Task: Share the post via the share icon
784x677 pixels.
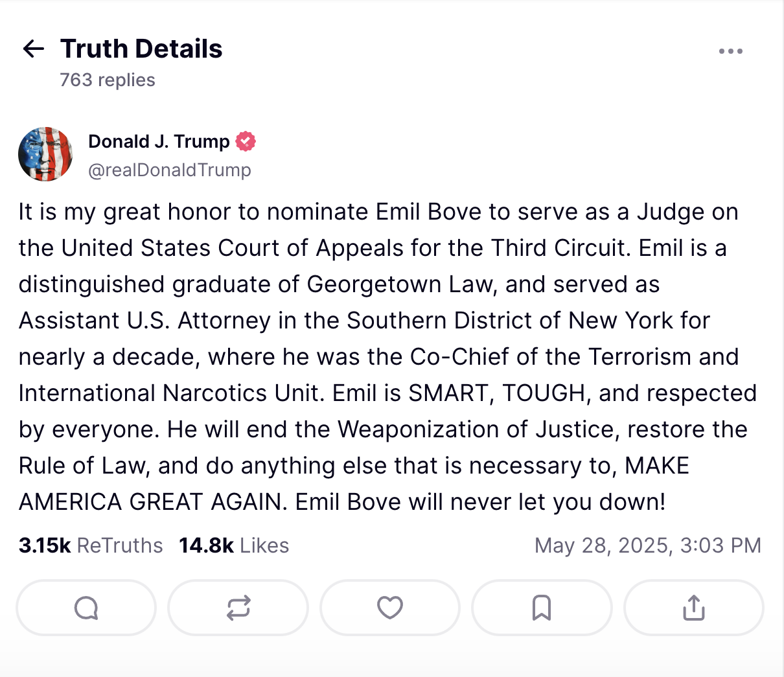Action: tap(694, 608)
